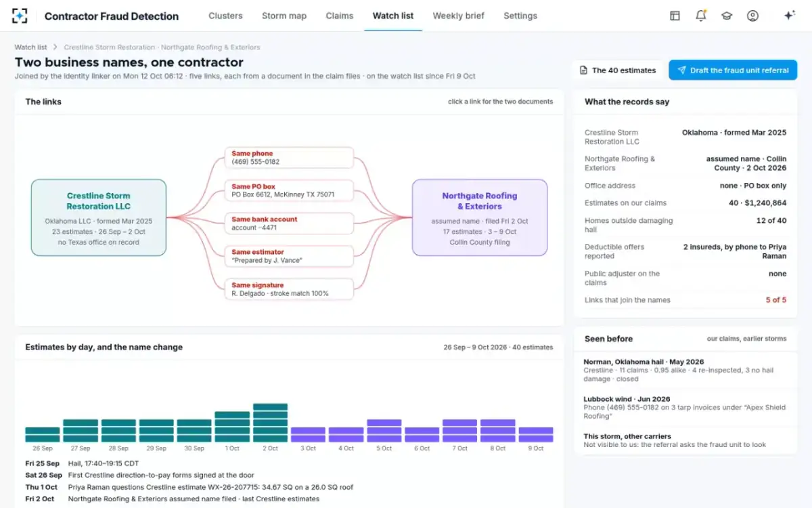Open the Same estimator link card

coord(289,256)
